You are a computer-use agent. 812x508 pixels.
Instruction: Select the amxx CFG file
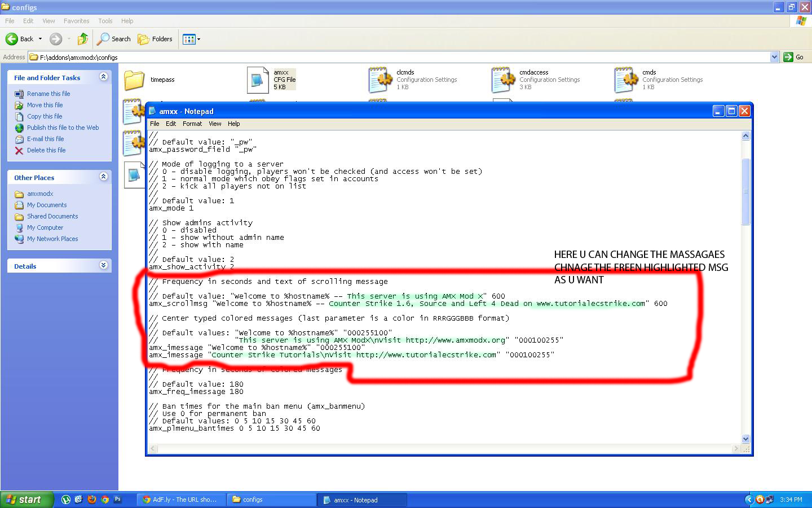(272, 80)
